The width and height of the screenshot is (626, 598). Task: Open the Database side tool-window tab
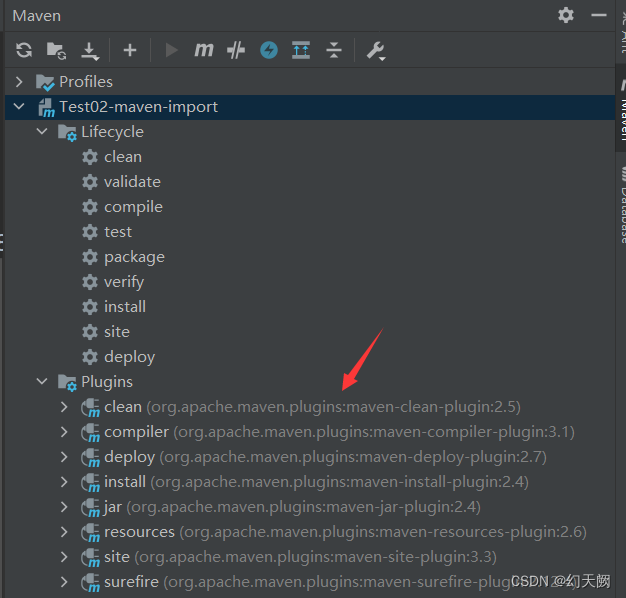click(x=622, y=204)
